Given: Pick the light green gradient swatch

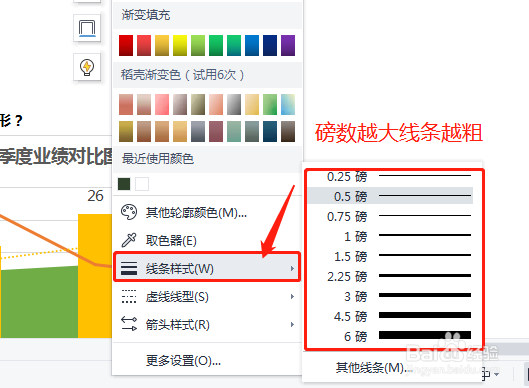Looking at the screenshot, I should pos(198,45).
